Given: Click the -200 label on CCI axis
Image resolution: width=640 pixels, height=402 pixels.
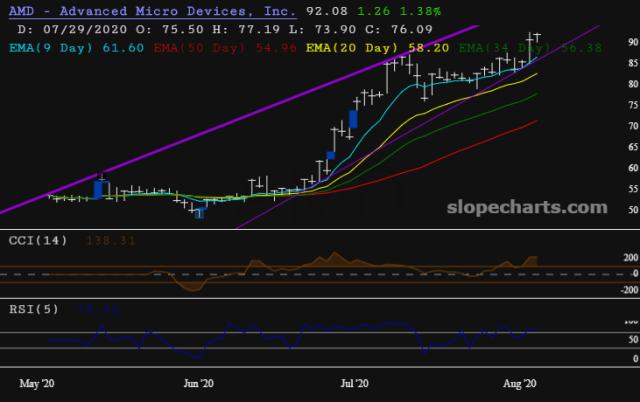Looking at the screenshot, I should (629, 290).
